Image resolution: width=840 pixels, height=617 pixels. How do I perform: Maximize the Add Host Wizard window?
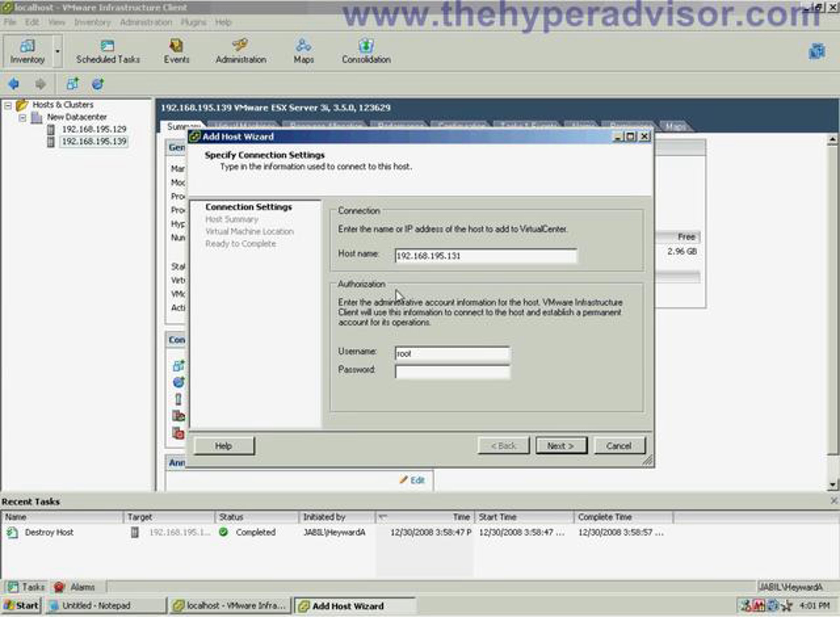[x=631, y=136]
